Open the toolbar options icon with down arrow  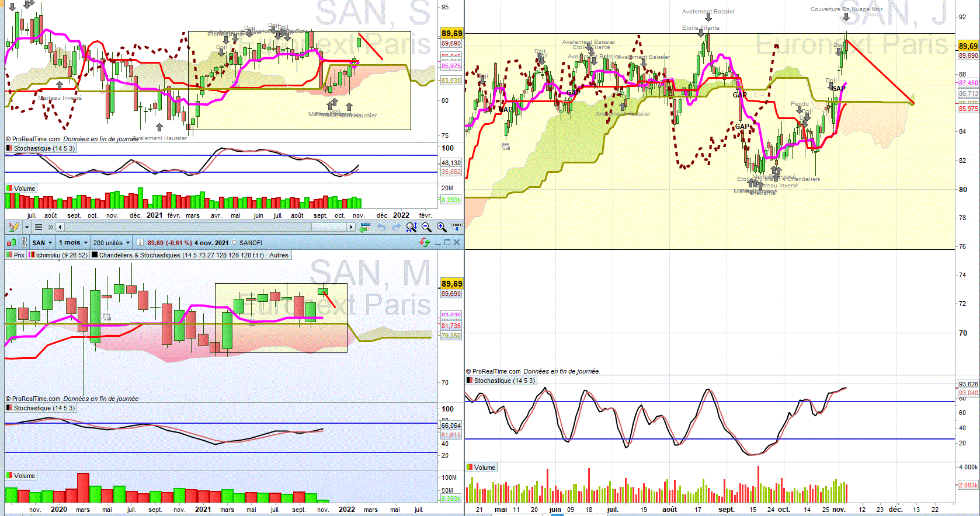[457, 226]
